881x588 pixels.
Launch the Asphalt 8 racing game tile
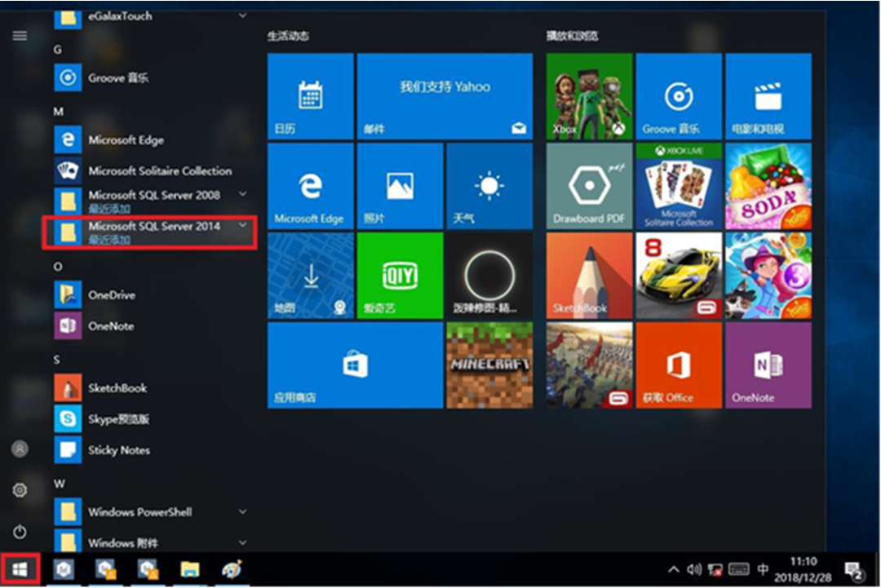point(679,276)
